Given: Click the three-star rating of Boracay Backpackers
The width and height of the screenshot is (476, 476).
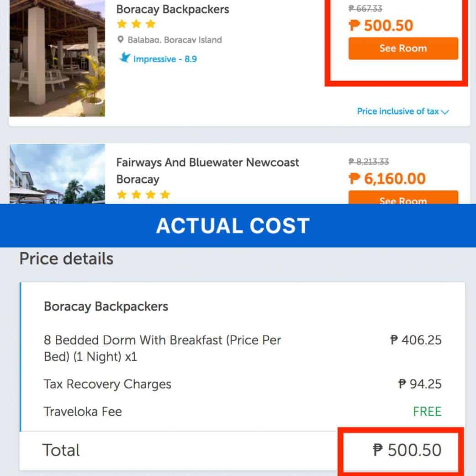Looking at the screenshot, I should [x=136, y=24].
